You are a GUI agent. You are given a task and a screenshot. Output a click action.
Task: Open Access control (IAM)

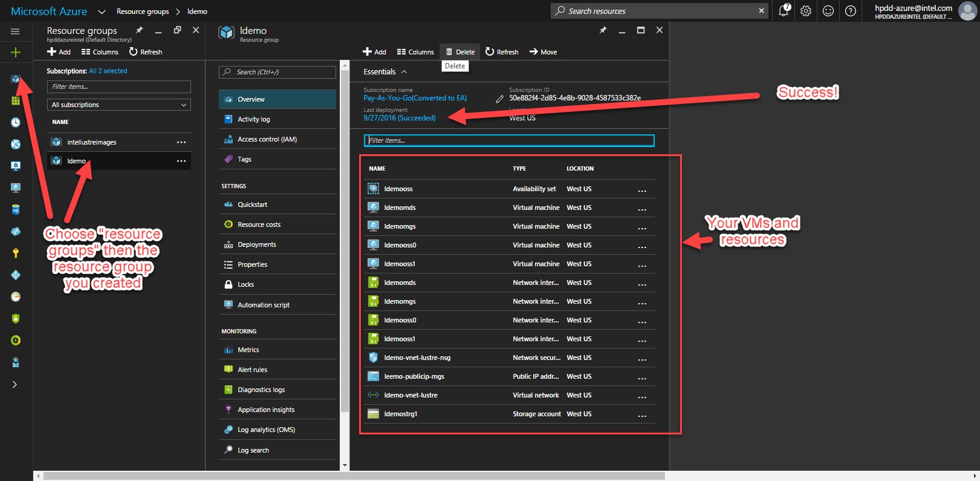pyautogui.click(x=277, y=139)
